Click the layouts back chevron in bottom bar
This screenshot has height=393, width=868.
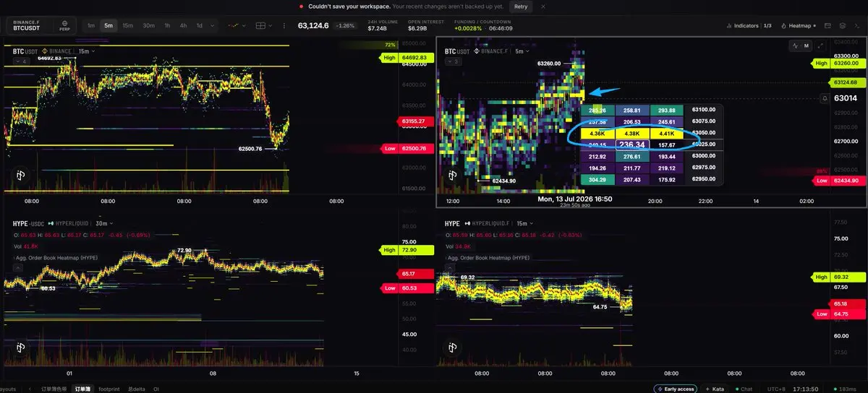click(30, 389)
